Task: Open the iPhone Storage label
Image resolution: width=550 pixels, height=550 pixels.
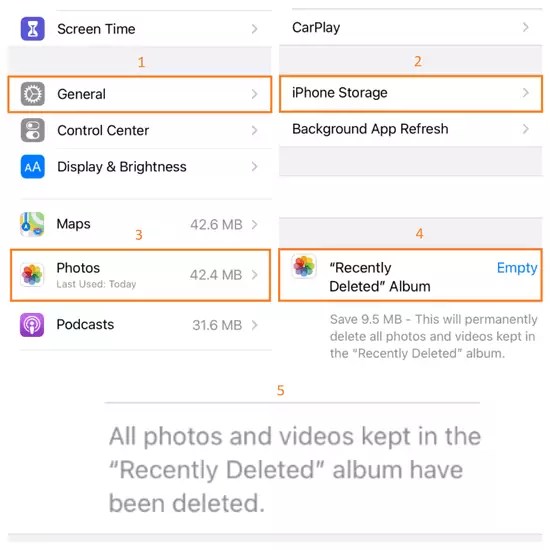Action: pyautogui.click(x=340, y=93)
